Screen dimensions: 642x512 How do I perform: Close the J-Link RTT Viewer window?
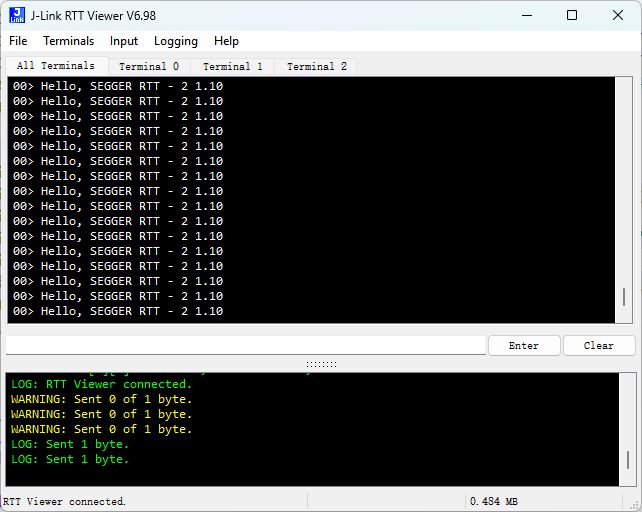(x=618, y=16)
